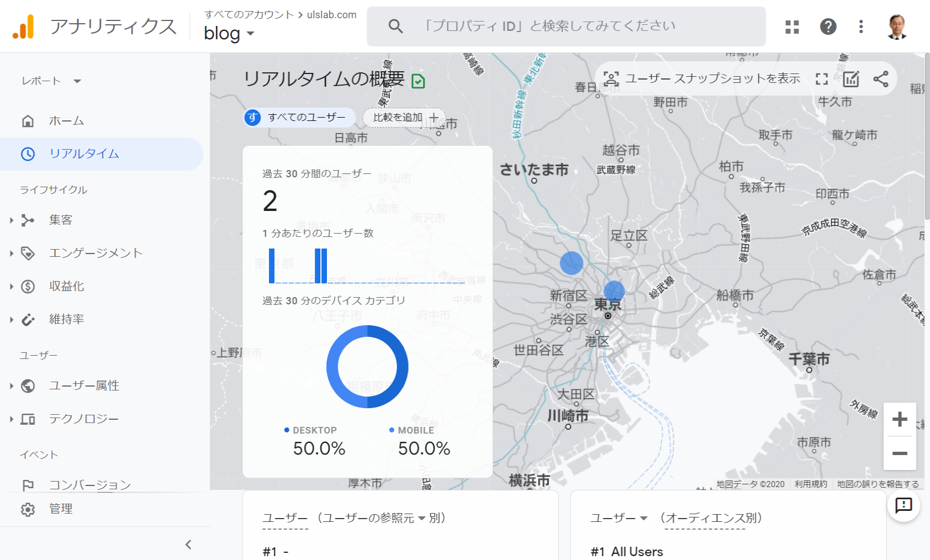The height and width of the screenshot is (560, 930).
Task: Zoom out the map with minus
Action: pyautogui.click(x=900, y=453)
